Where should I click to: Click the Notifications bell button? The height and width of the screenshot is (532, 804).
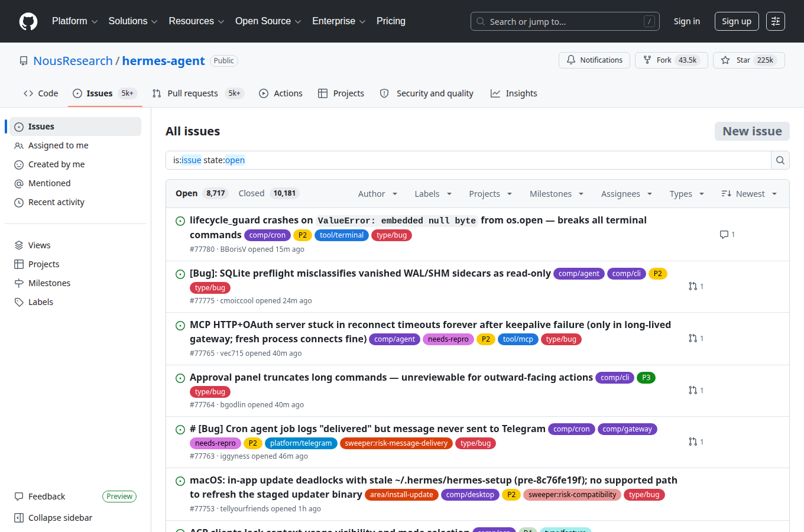tap(594, 60)
